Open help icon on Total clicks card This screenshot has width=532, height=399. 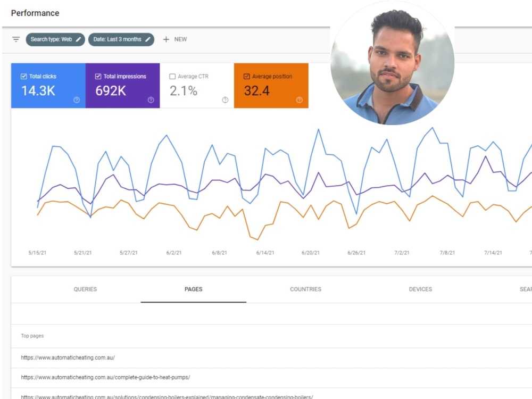tap(77, 100)
